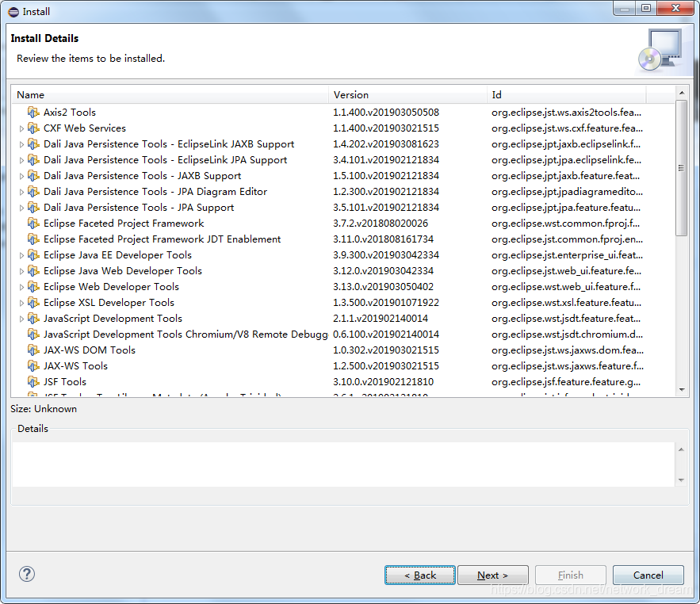Click version 1.1.400.v201903050508
Viewport: 700px width, 604px height.
386,112
